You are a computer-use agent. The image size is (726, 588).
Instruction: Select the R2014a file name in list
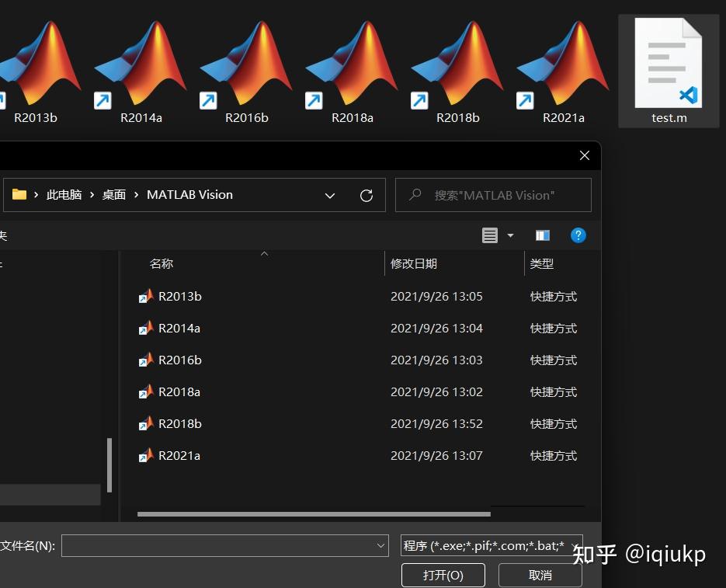[x=179, y=329]
